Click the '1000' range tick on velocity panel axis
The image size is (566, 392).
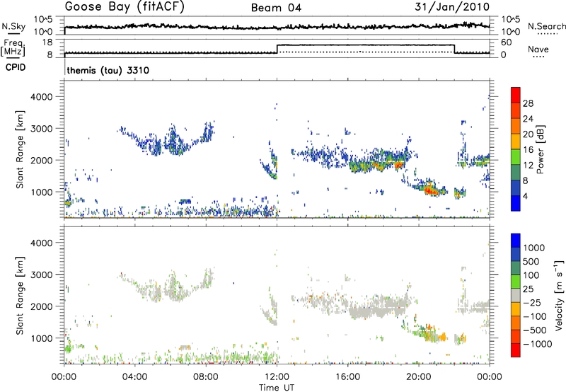42,338
